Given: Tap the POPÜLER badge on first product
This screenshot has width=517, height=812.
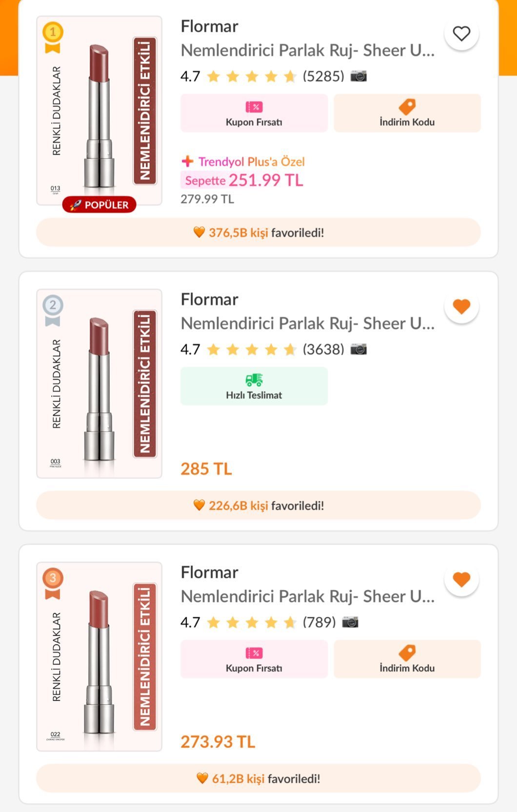Looking at the screenshot, I should (x=99, y=205).
